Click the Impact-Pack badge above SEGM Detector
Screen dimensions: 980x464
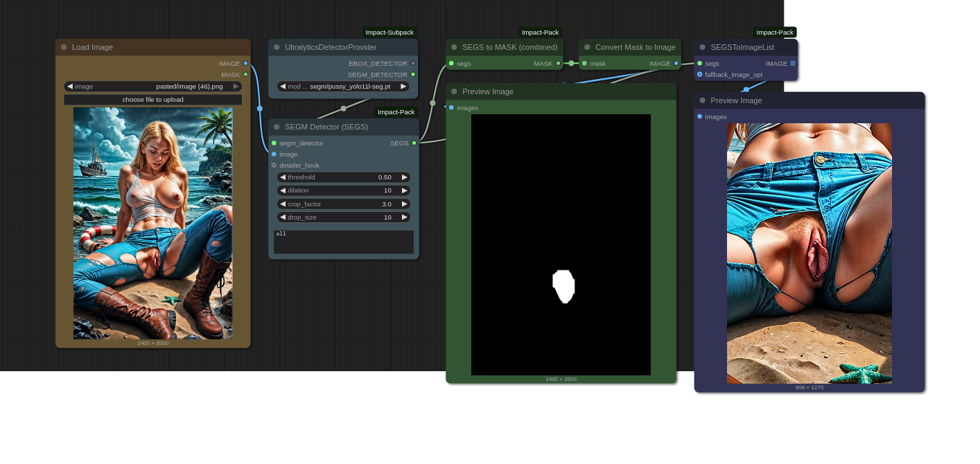point(396,112)
